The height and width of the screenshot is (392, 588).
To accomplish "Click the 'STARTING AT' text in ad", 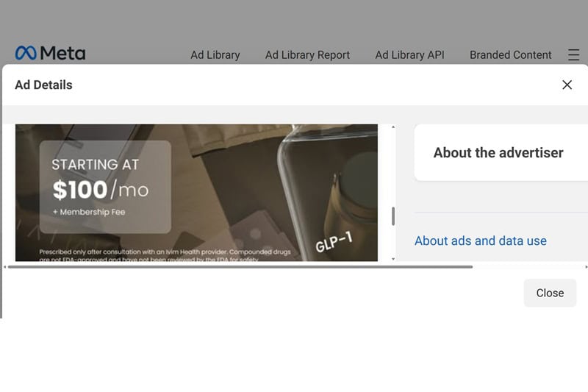I will coord(96,165).
